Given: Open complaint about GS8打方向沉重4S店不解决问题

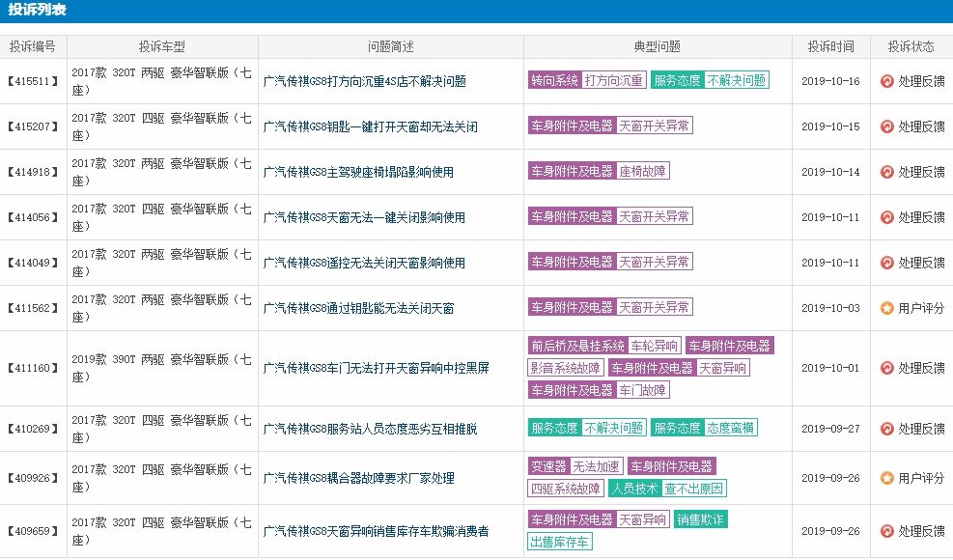Looking at the screenshot, I should pyautogui.click(x=365, y=81).
